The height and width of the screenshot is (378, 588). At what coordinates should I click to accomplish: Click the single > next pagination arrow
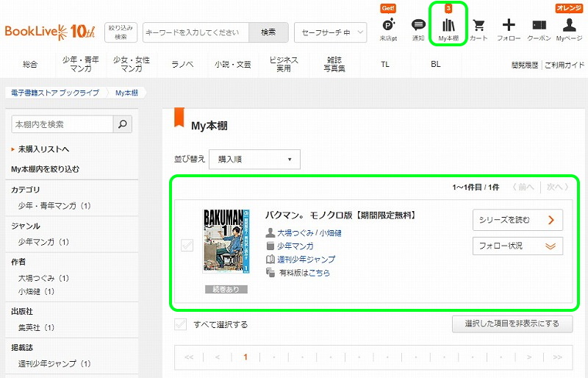(529, 357)
